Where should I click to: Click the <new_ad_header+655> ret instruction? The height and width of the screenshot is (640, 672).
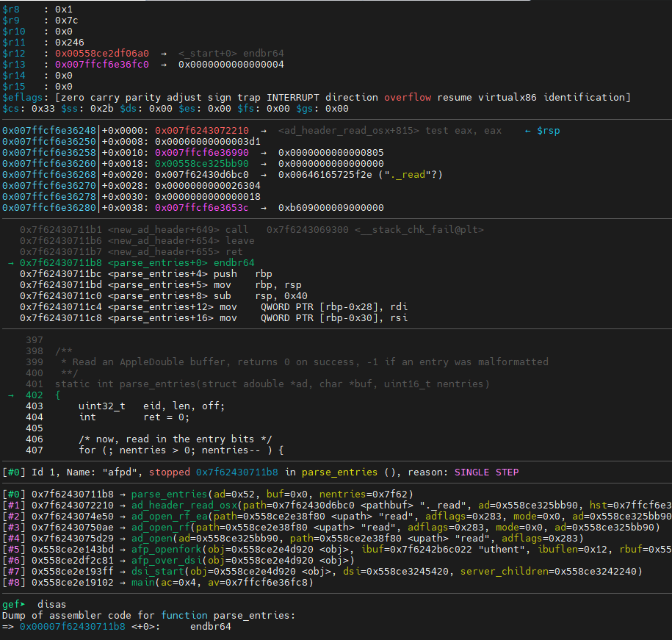tap(131, 252)
